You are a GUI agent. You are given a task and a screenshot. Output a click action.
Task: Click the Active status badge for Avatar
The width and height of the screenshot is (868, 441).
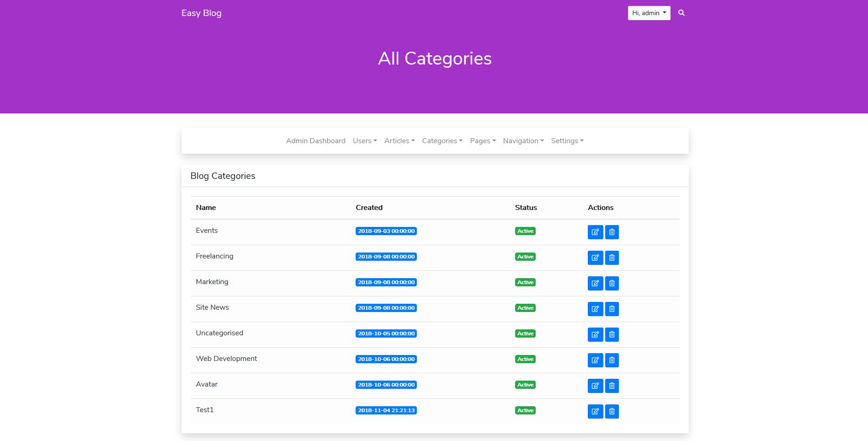click(x=525, y=385)
